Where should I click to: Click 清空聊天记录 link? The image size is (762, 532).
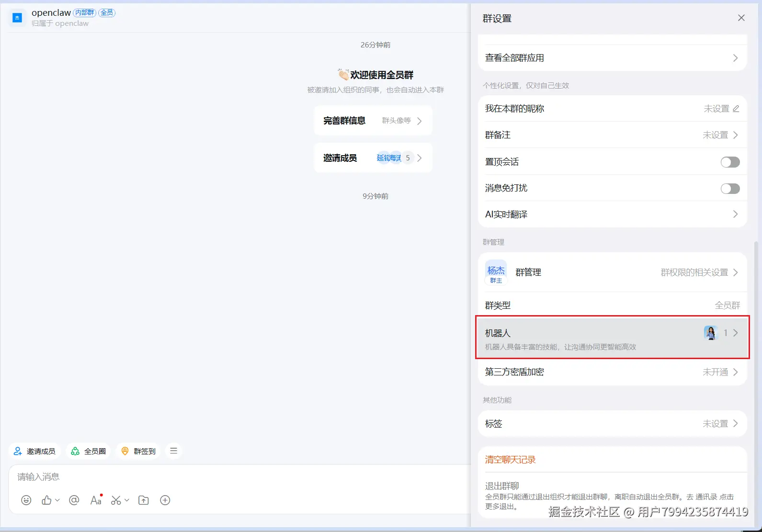point(510,460)
